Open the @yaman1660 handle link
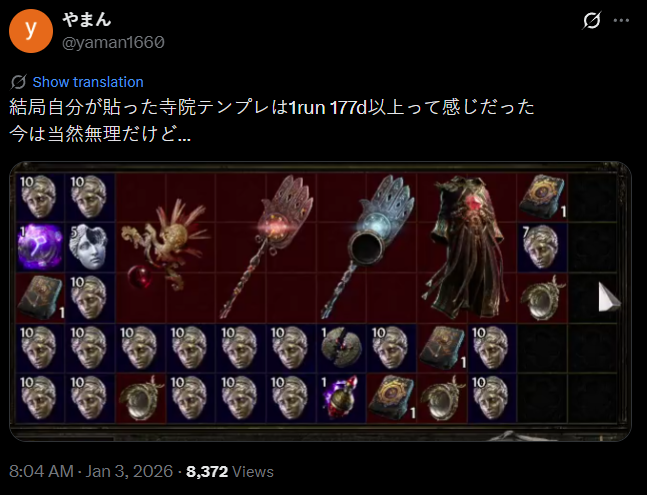Screen dimensions: 647x495 pos(113,42)
